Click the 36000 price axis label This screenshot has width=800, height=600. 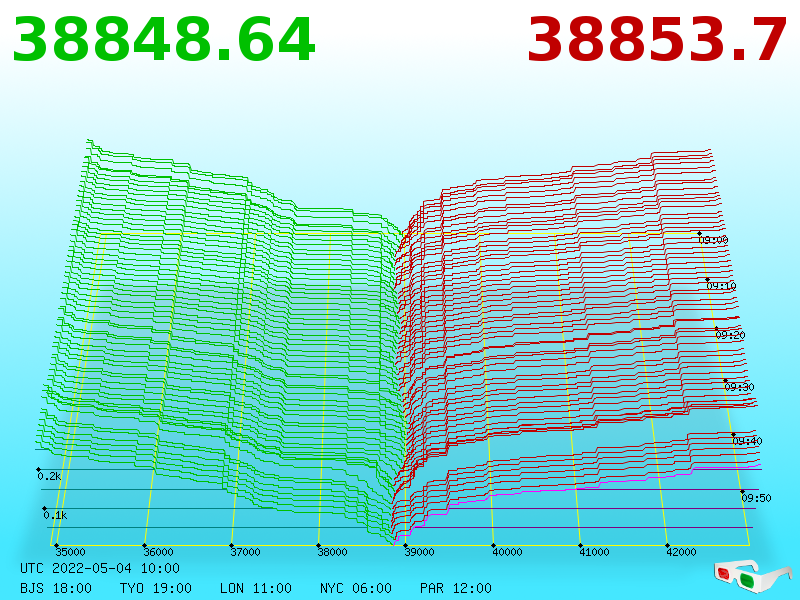tap(158, 552)
